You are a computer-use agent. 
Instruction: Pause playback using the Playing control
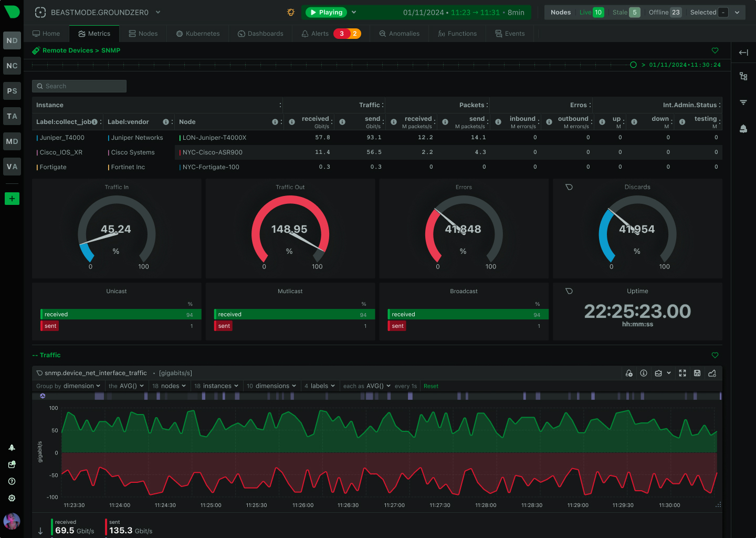[325, 12]
